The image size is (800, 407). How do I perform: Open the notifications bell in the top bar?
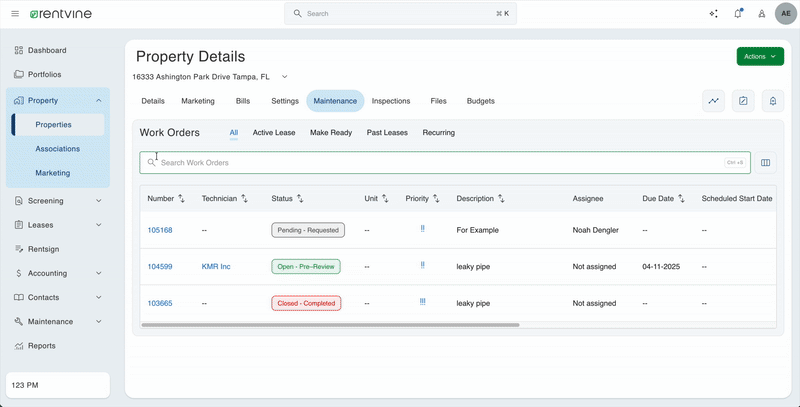tap(738, 14)
